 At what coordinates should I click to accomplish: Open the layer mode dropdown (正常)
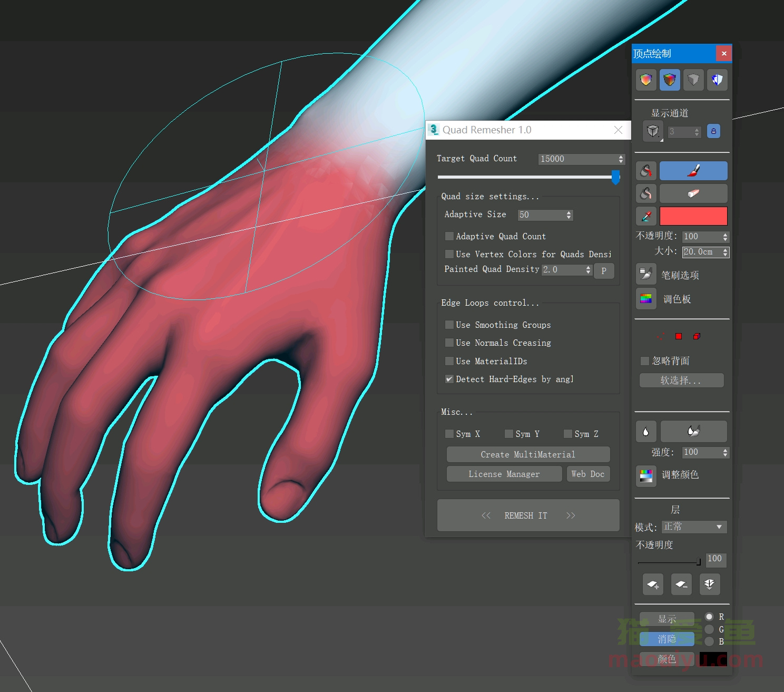click(x=694, y=527)
